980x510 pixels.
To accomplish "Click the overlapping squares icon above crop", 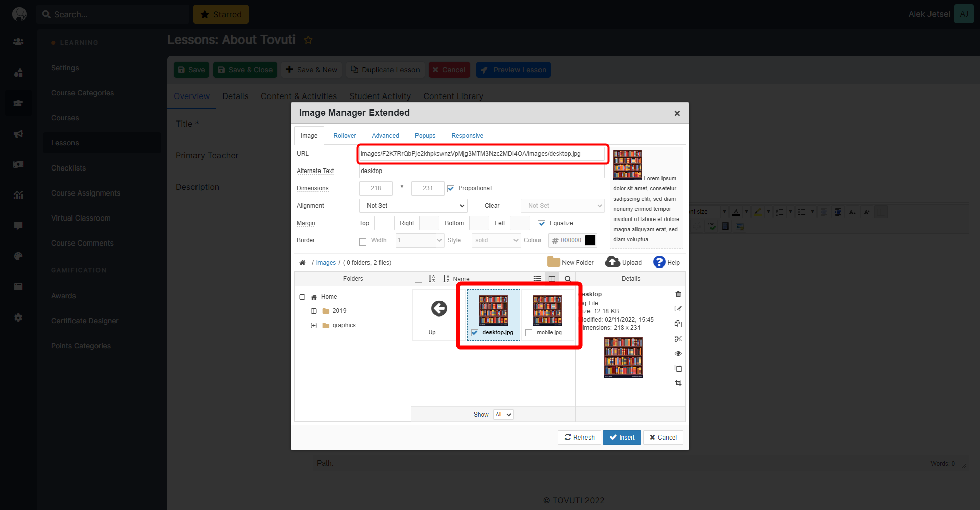I will [x=678, y=368].
